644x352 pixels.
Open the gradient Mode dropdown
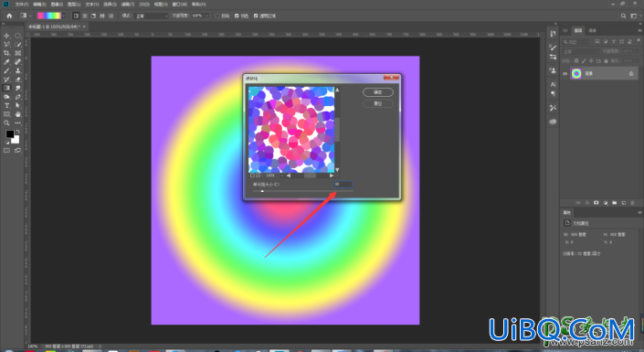(x=151, y=16)
